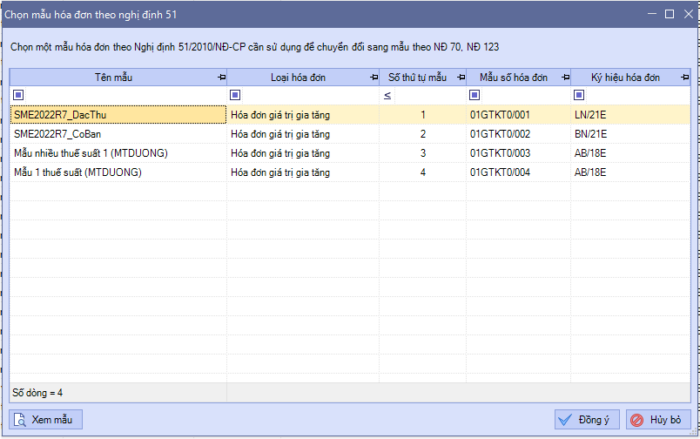Maximize the invoice template dialog window
The height and width of the screenshot is (439, 700).
point(668,14)
